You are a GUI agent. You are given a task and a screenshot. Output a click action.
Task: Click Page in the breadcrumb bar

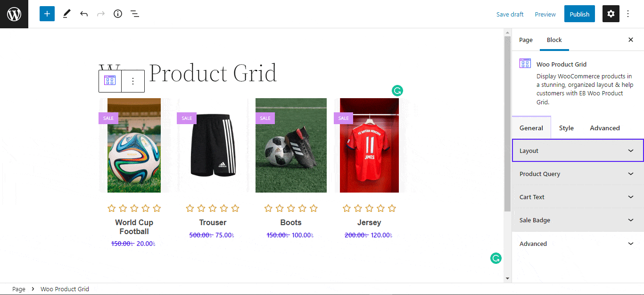[18, 289]
